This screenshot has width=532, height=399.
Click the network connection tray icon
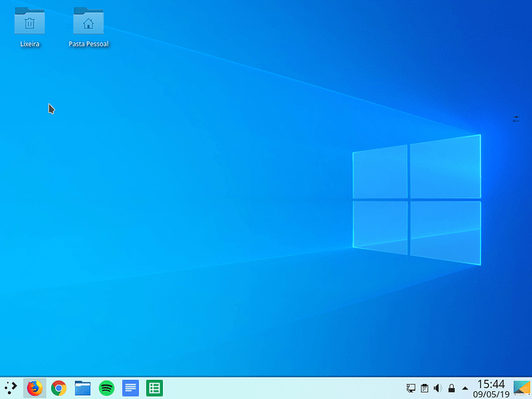(x=411, y=388)
